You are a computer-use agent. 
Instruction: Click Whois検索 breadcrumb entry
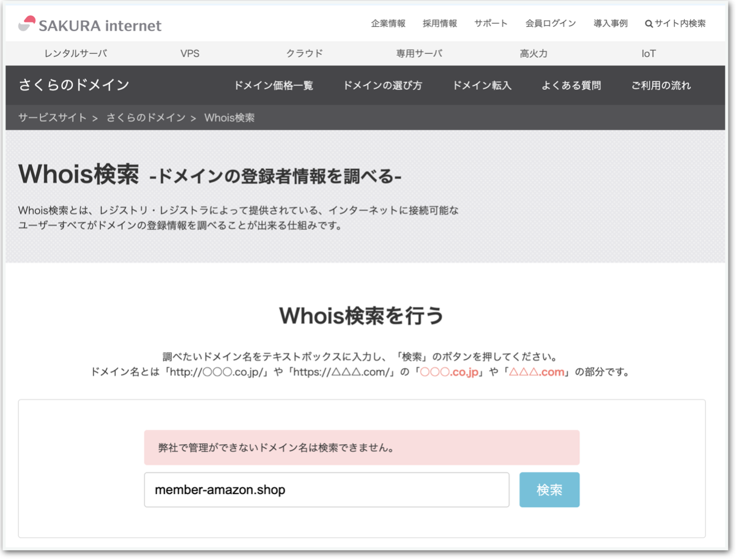[x=229, y=117]
